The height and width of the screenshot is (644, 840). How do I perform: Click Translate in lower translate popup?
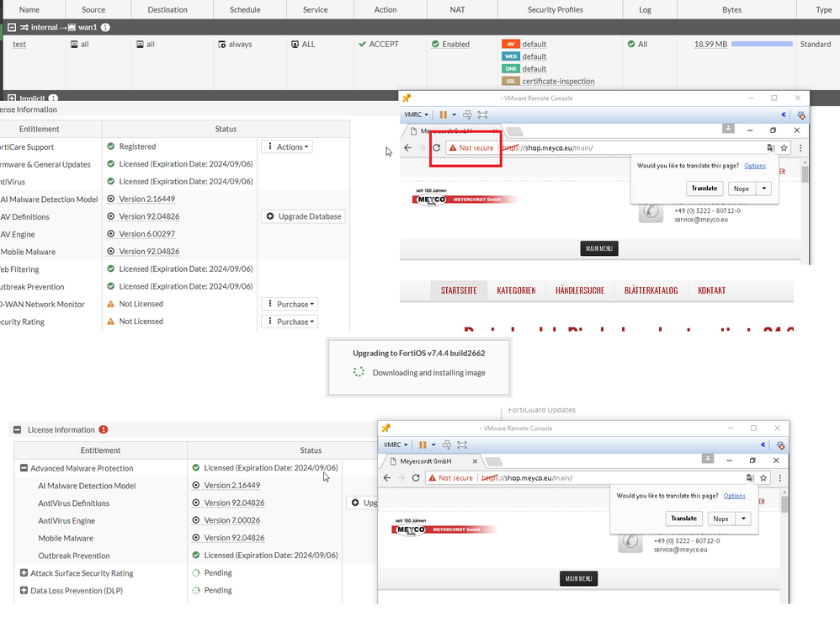point(683,519)
